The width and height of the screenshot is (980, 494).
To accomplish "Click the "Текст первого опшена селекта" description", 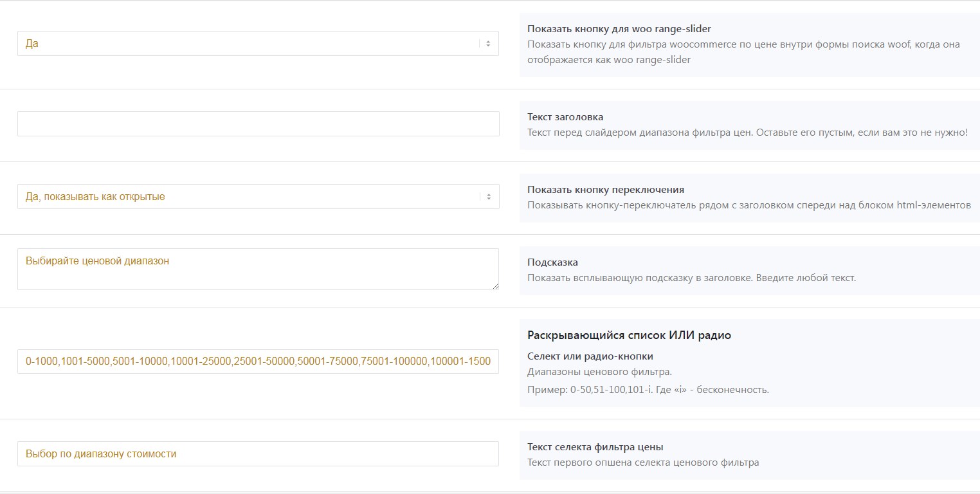I will point(642,462).
